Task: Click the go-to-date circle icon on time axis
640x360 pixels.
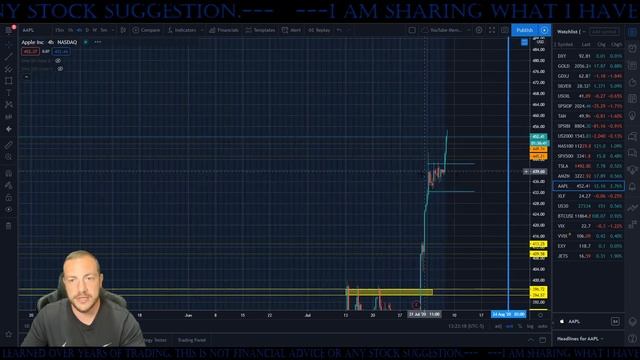Action: [x=540, y=315]
